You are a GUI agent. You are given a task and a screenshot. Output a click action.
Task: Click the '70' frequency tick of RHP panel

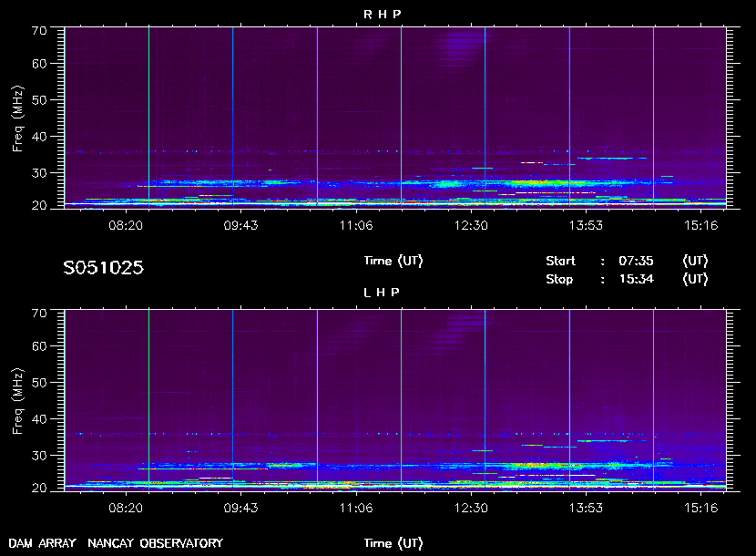[39, 31]
